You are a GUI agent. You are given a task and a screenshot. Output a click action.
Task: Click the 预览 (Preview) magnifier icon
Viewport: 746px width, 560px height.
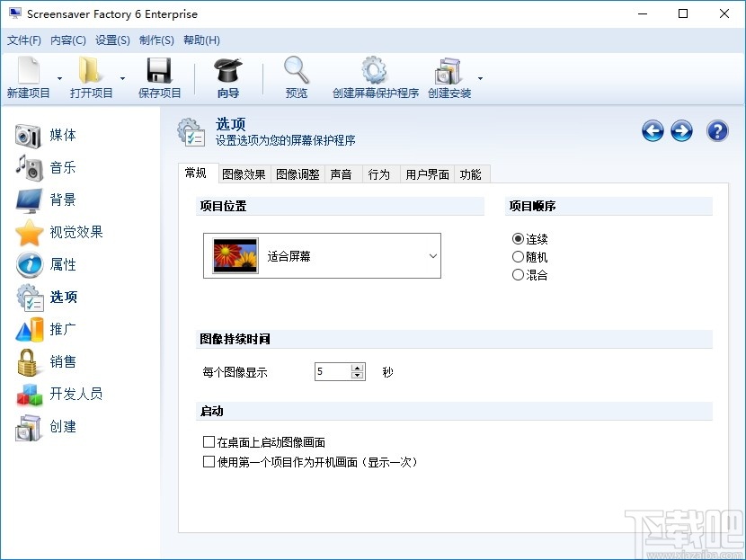[296, 70]
